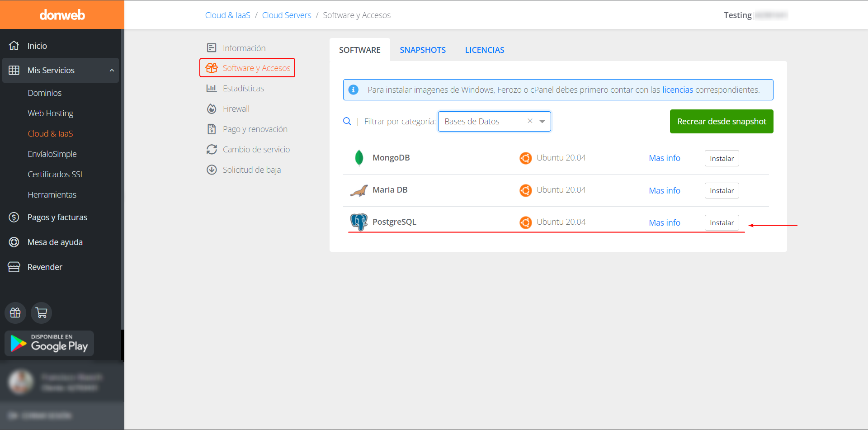
Task: Open Dominios in the sidebar
Action: coord(44,93)
